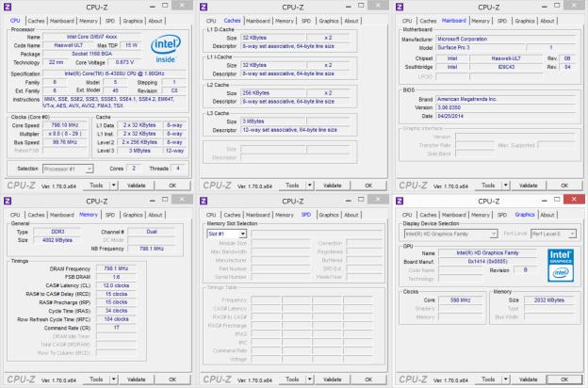Open Tools dropdown arrow in the Caches-tab window

[309, 186]
